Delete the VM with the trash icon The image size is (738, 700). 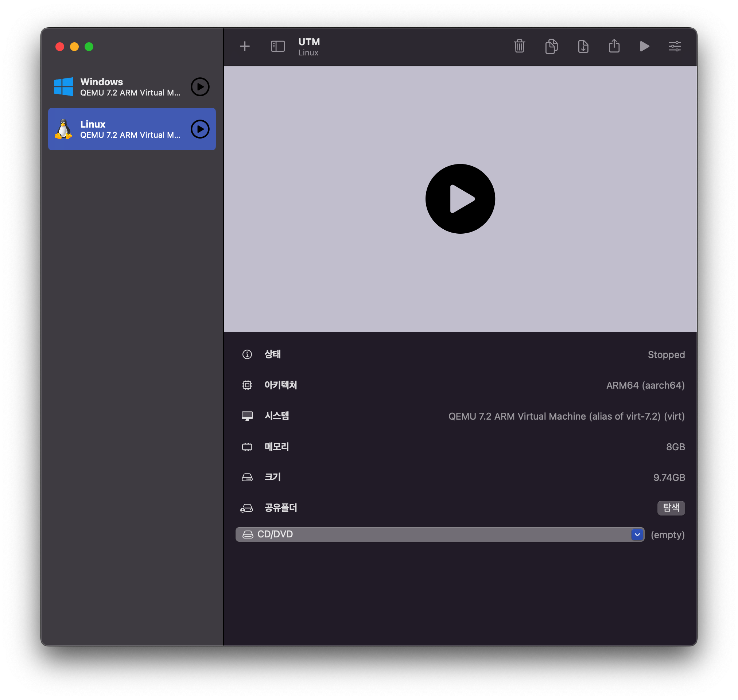[519, 46]
